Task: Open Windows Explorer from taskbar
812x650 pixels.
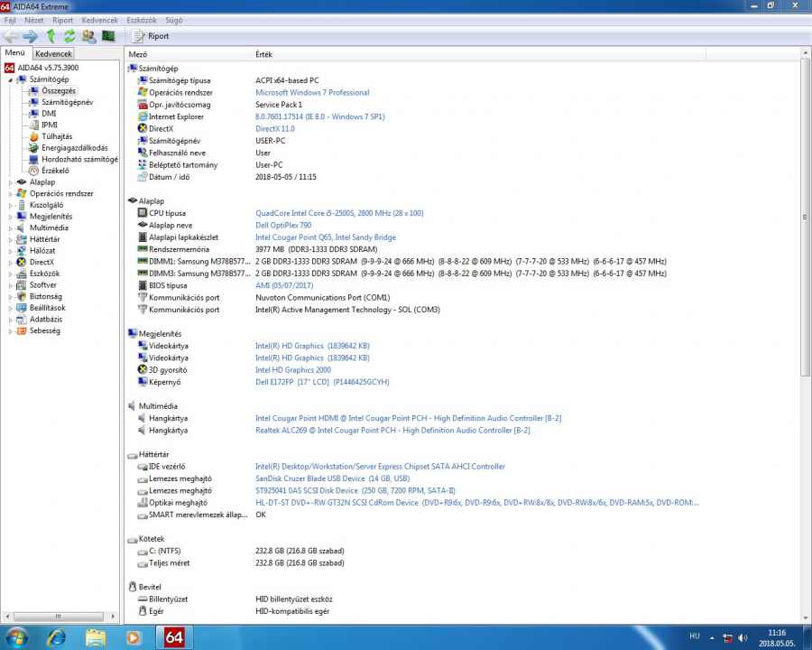Action: coord(96,637)
